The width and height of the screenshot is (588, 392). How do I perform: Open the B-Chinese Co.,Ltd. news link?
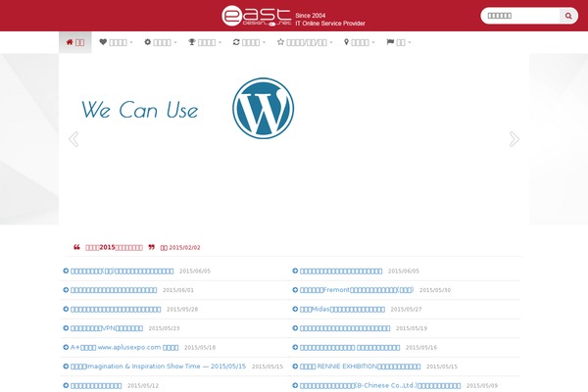point(380,385)
